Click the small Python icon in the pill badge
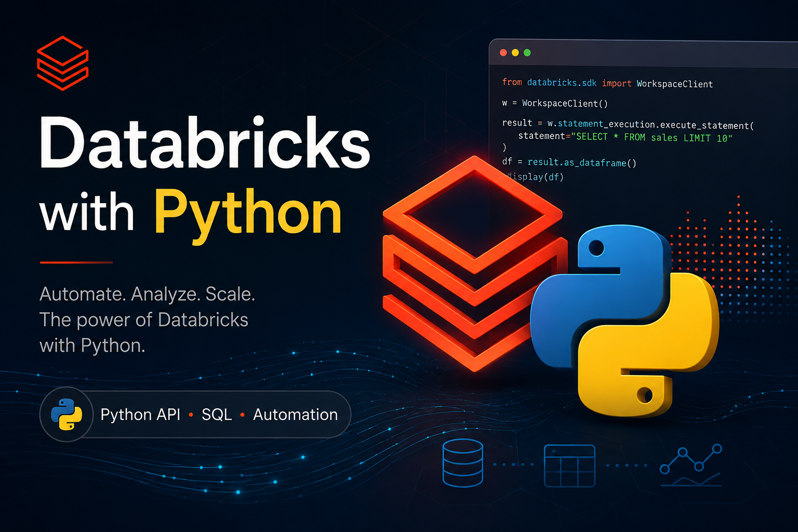Image resolution: width=798 pixels, height=532 pixels. click(x=66, y=414)
